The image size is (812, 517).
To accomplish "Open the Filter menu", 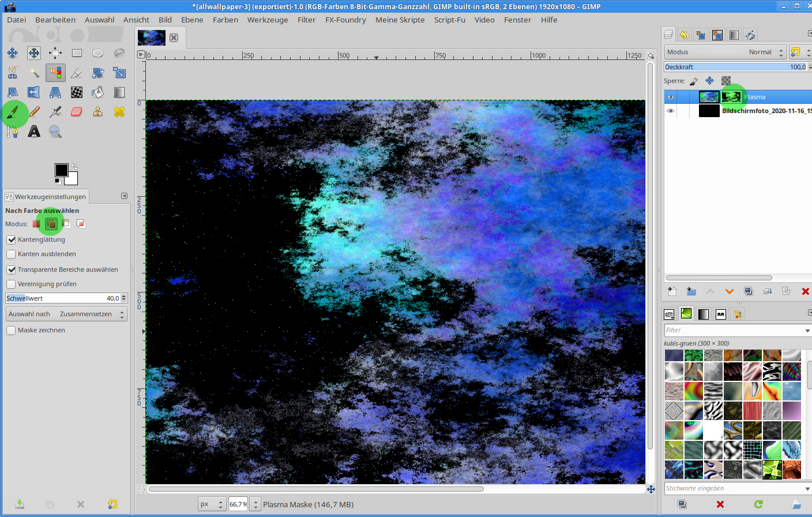I will [x=306, y=20].
